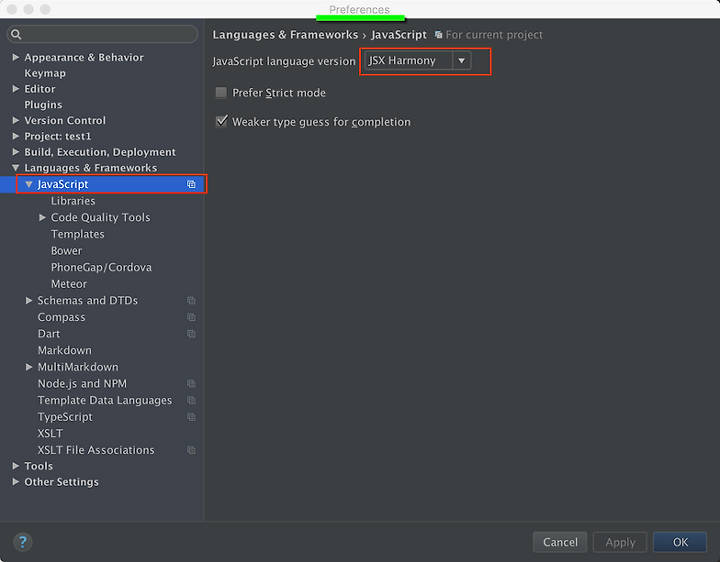The height and width of the screenshot is (562, 720).
Task: Uncheck Weaker type guess for completion
Action: click(x=221, y=122)
